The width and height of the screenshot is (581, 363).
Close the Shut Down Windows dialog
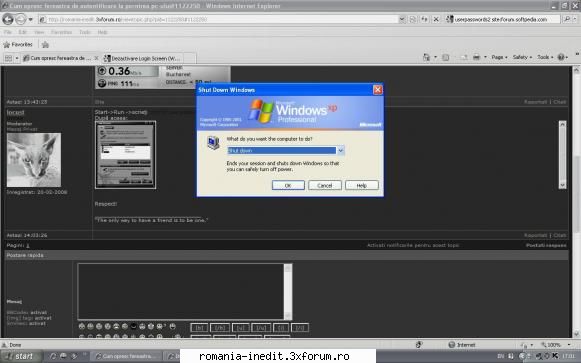[x=378, y=90]
